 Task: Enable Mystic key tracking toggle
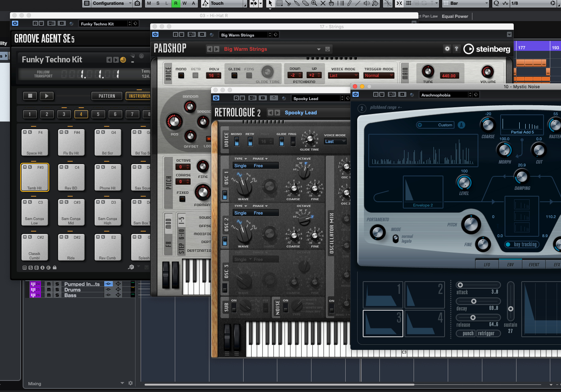(522, 245)
